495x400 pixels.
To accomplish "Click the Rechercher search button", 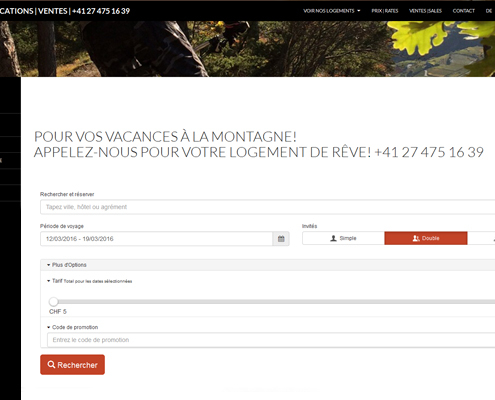I will (72, 365).
